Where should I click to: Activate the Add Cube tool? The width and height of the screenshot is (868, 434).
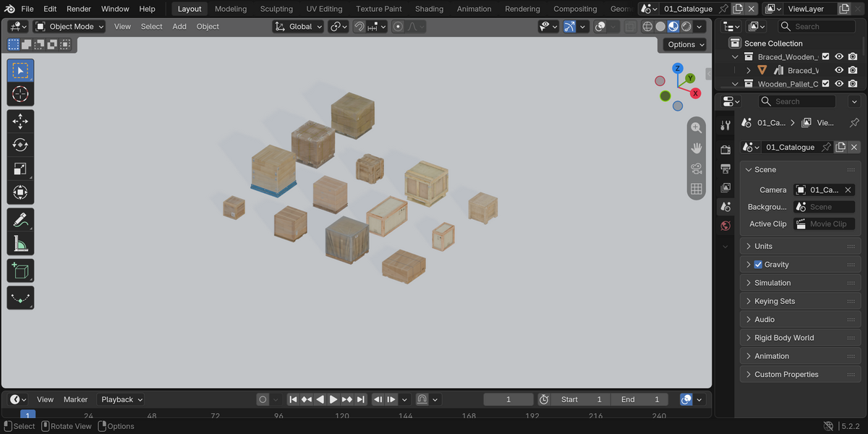coord(20,271)
